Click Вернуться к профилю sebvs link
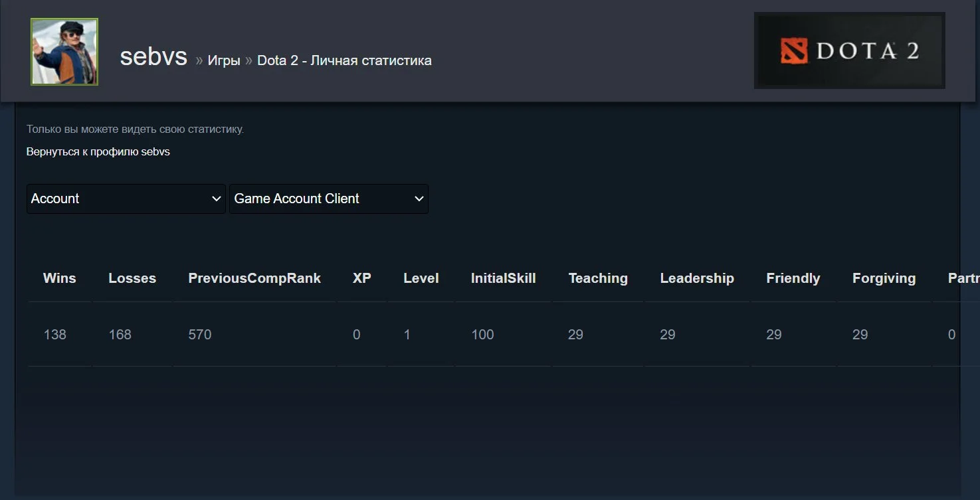 point(98,152)
